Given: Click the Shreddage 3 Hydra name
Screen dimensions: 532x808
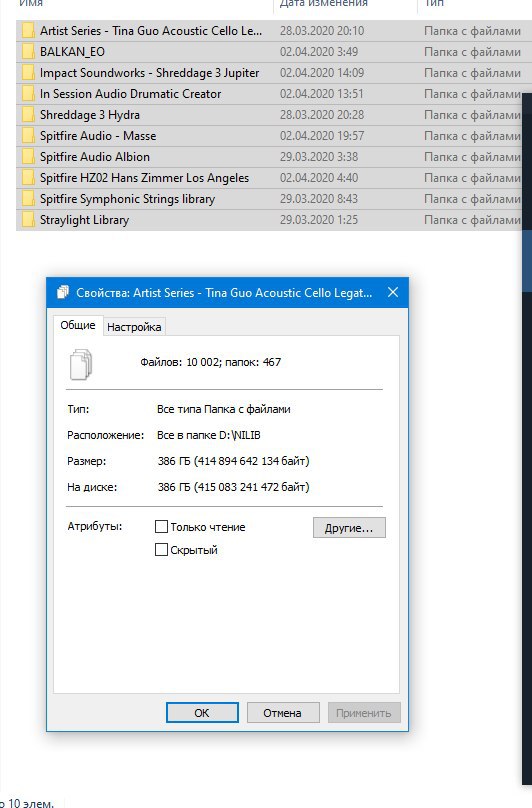Looking at the screenshot, I should [x=90, y=115].
